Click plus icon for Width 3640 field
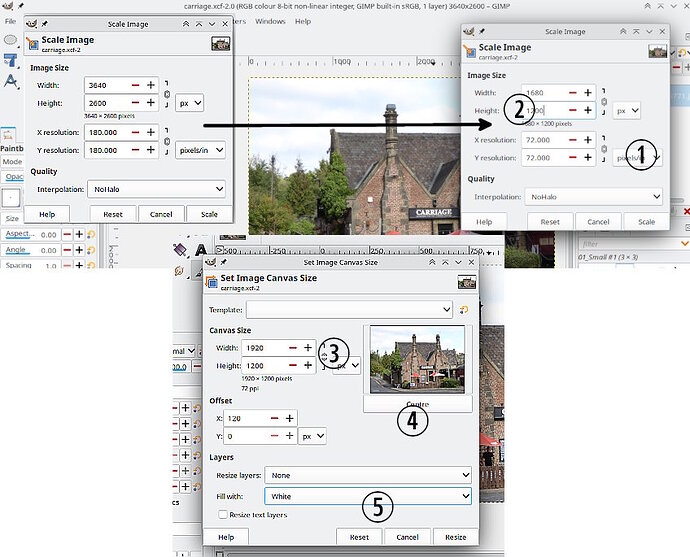Image resolution: width=690 pixels, height=557 pixels. pos(151,85)
